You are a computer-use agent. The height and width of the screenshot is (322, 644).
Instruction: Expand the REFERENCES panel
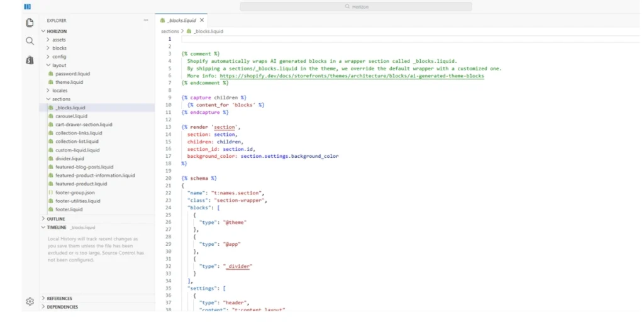tap(97, 299)
